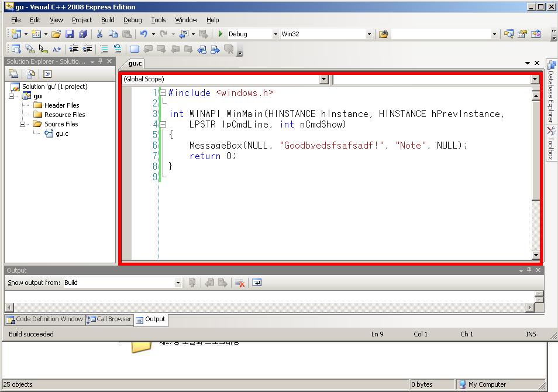558x392 pixels.
Task: Click the Save All icon
Action: click(83, 34)
